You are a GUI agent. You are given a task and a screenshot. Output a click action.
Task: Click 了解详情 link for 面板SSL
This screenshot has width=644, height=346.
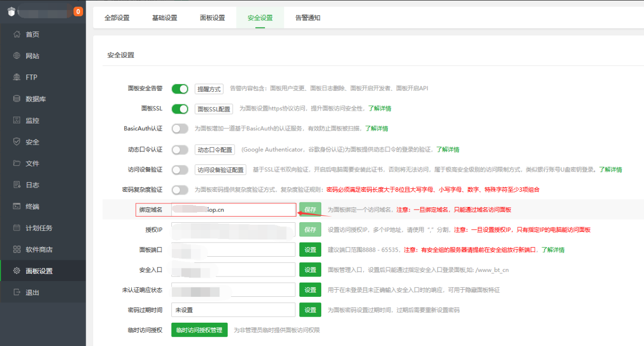click(380, 109)
